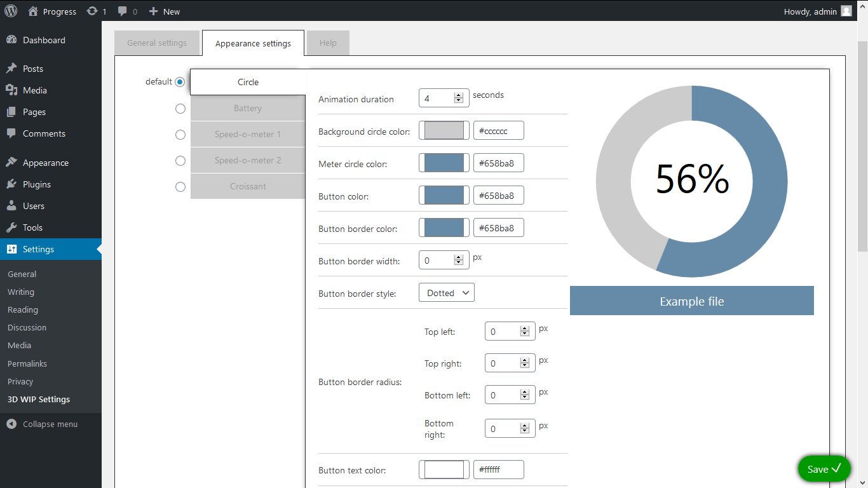Image resolution: width=868 pixels, height=488 pixels.
Task: Click the green Save button
Action: coord(824,469)
